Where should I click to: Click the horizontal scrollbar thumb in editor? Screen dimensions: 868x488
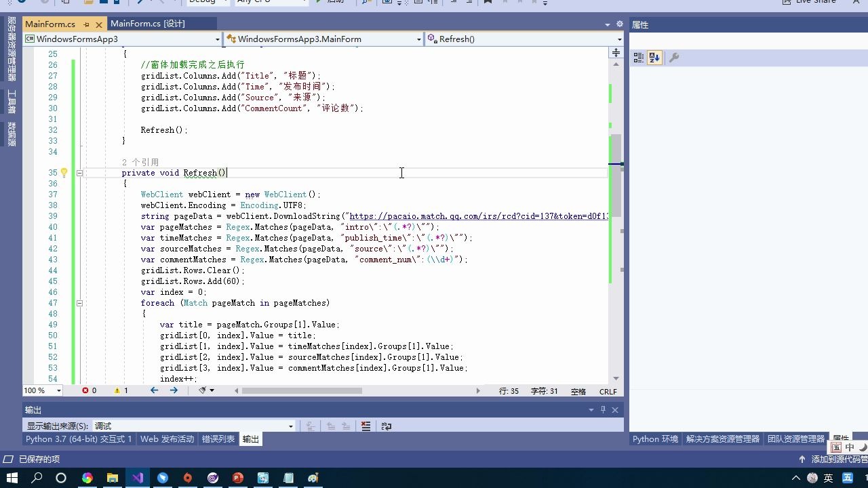[x=302, y=390]
